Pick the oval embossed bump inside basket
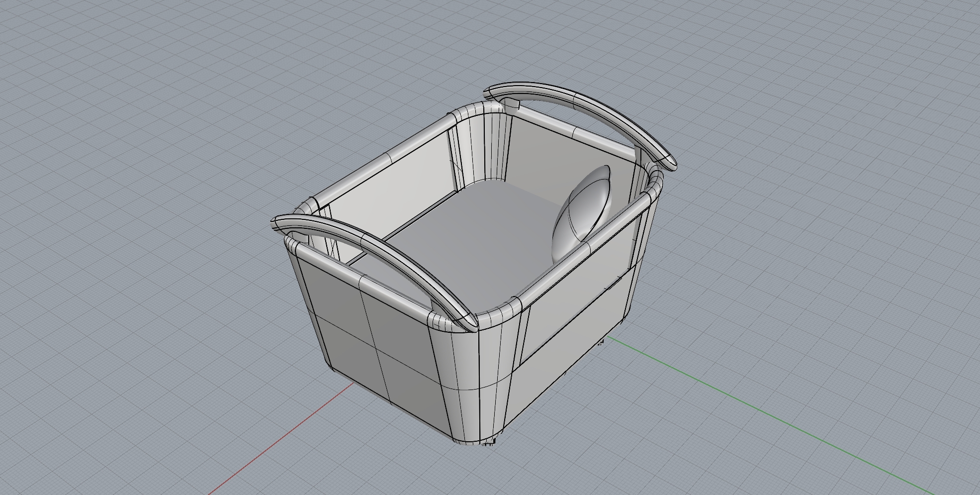The image size is (980, 495). tap(581, 213)
